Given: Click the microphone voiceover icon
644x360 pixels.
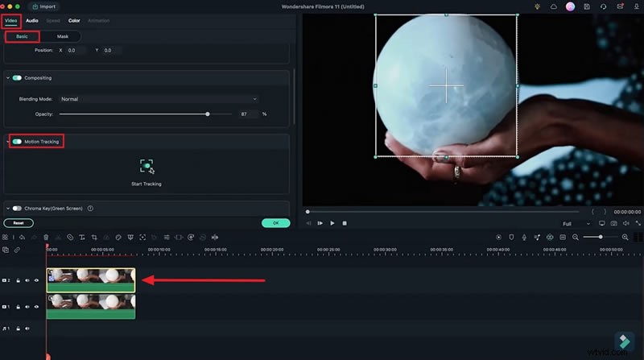Looking at the screenshot, I should pos(524,237).
